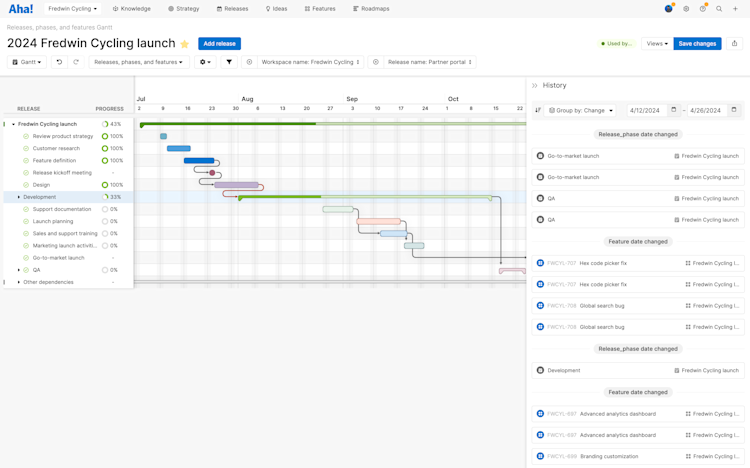Toggle check on Go-to-market launch row
Screen dimensions: 750x468
(x=26, y=258)
